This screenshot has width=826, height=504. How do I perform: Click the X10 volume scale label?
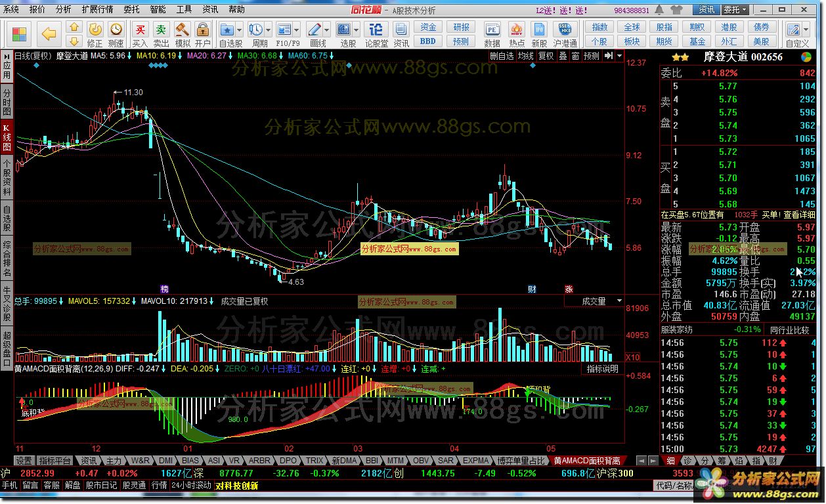633,358
